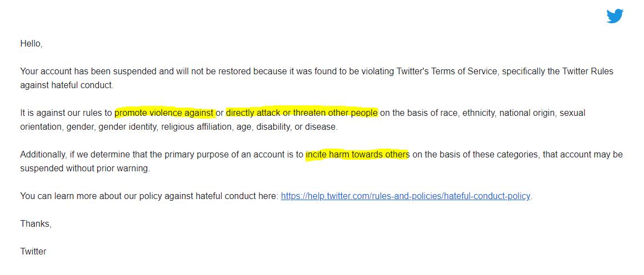Click the 'Thanks,' closing line
This screenshot has width=644, height=275.
(x=36, y=224)
